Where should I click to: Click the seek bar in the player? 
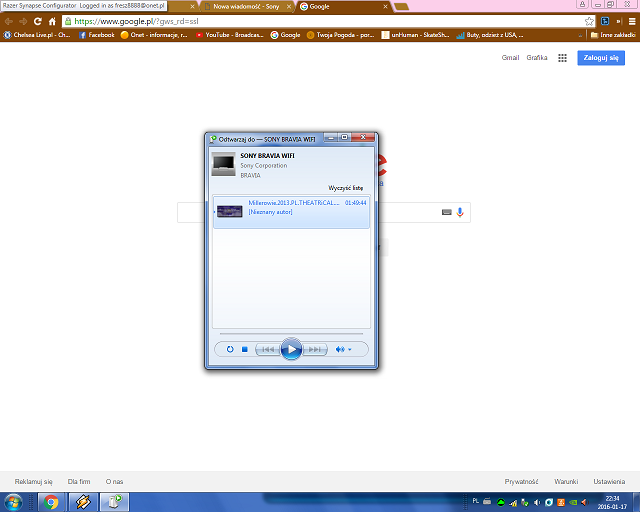290,333
